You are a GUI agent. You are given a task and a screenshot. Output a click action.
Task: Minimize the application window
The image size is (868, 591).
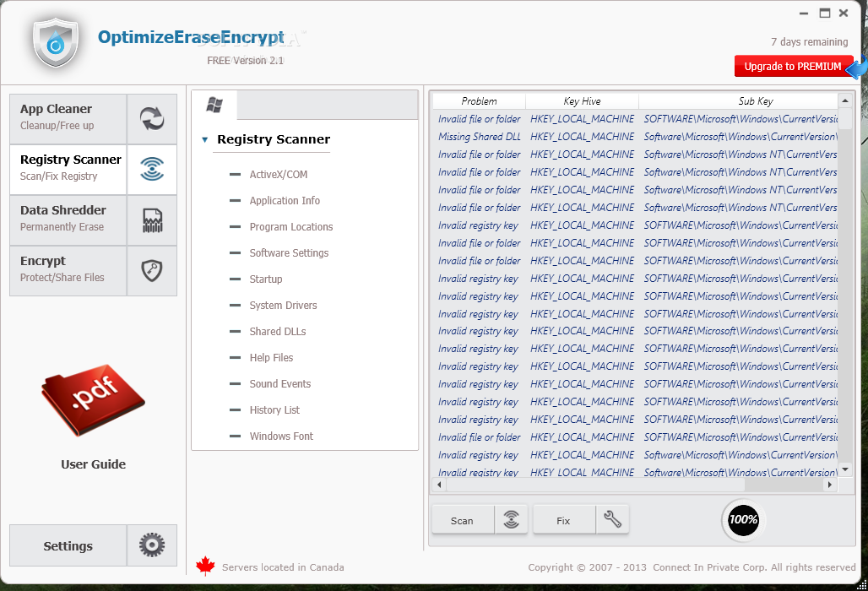pyautogui.click(x=805, y=14)
